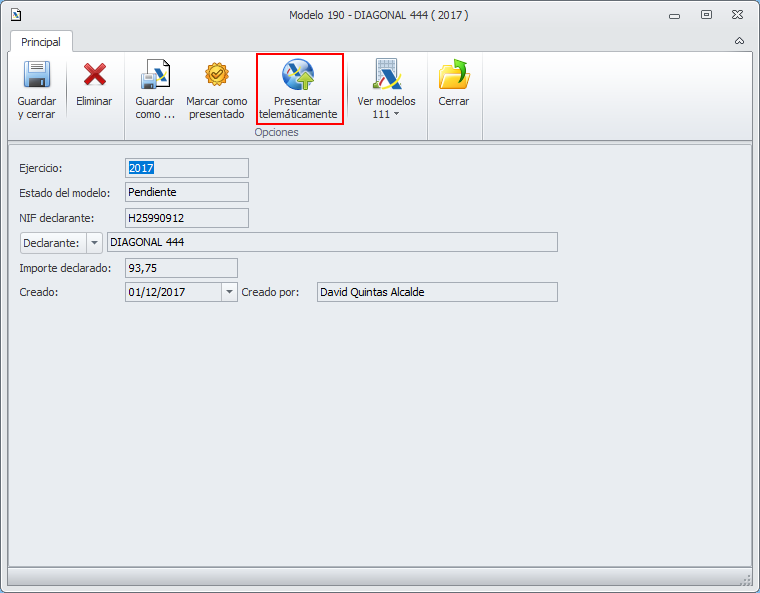
Task: Click the Creado por: label
Action: click(270, 292)
